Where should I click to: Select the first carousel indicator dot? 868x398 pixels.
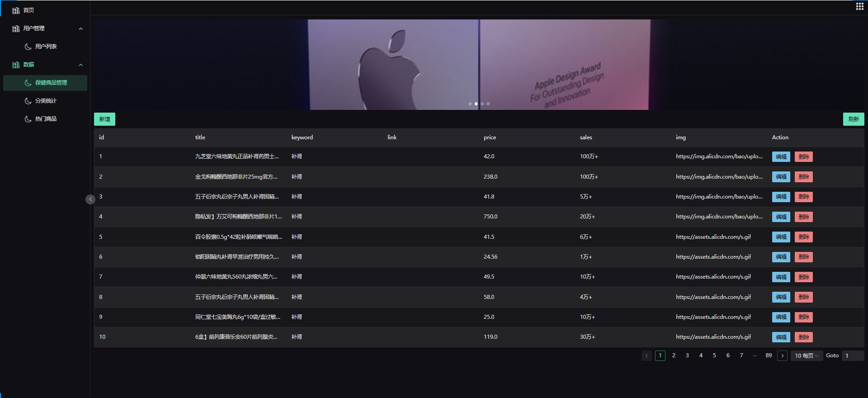[x=470, y=104]
